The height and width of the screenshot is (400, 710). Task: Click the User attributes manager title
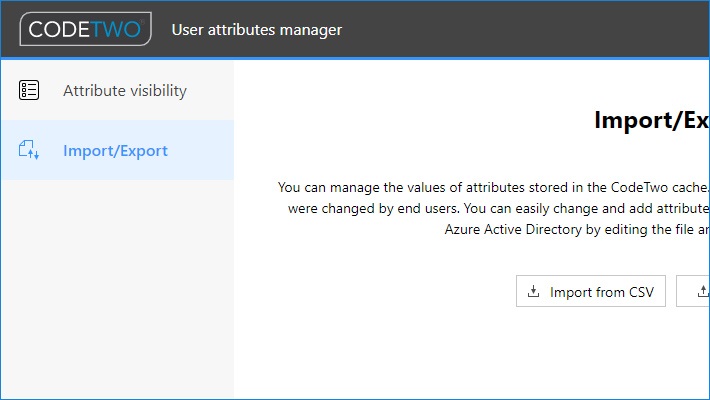point(257,30)
